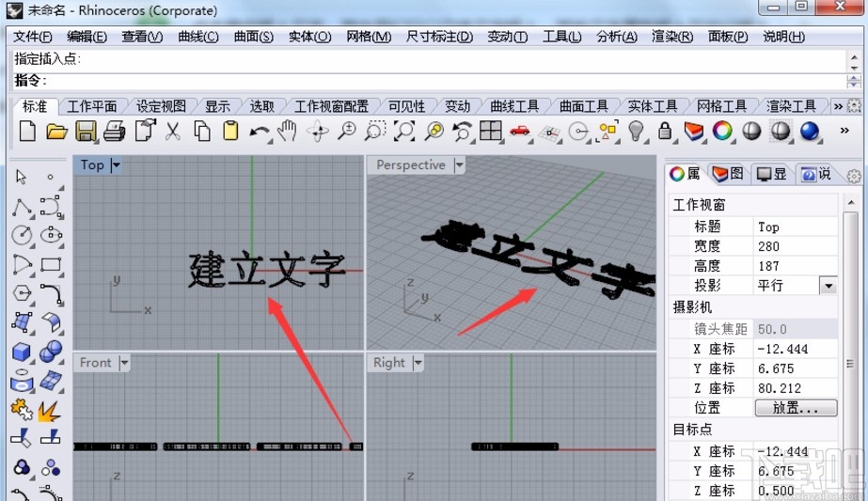Open the 分析(A) menu
Screen dimensions: 868x501
click(x=617, y=37)
